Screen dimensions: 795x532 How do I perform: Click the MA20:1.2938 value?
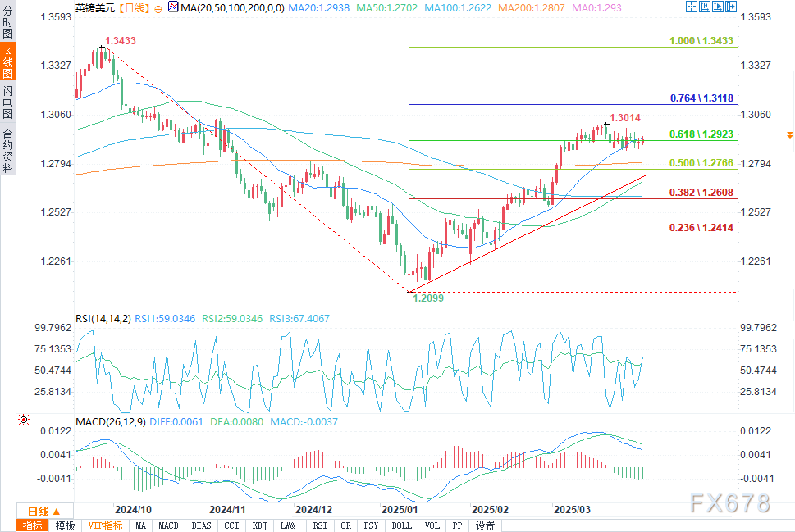(318, 7)
